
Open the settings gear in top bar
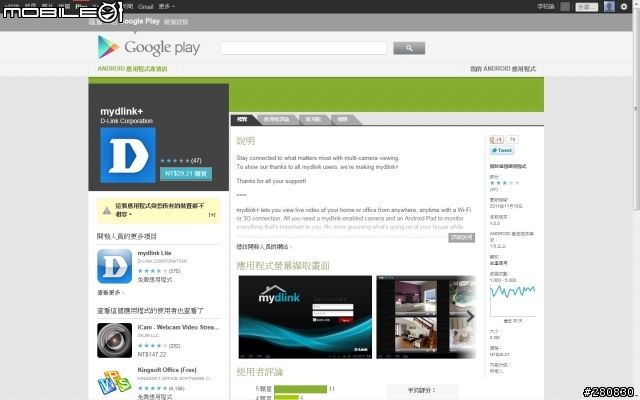[x=624, y=6]
